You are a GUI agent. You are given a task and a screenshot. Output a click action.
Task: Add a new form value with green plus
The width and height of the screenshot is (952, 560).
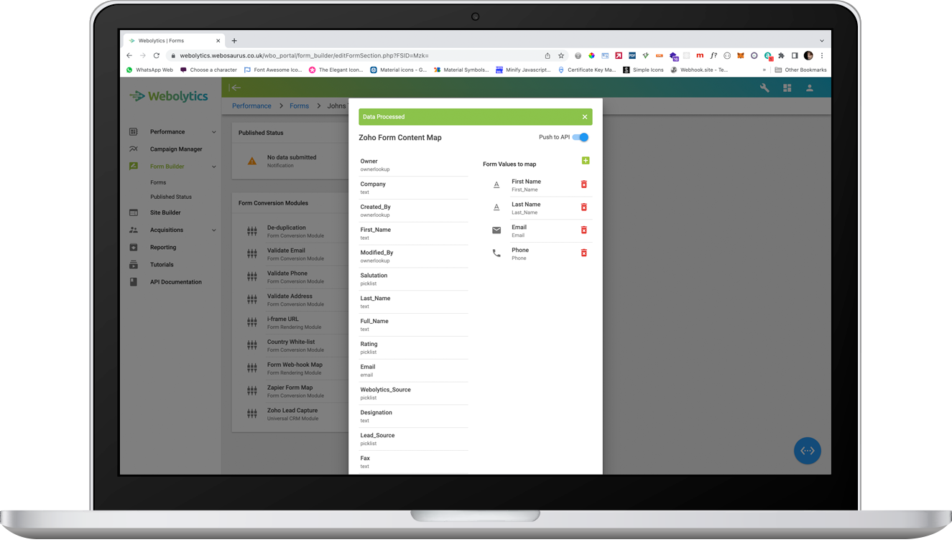(x=586, y=161)
